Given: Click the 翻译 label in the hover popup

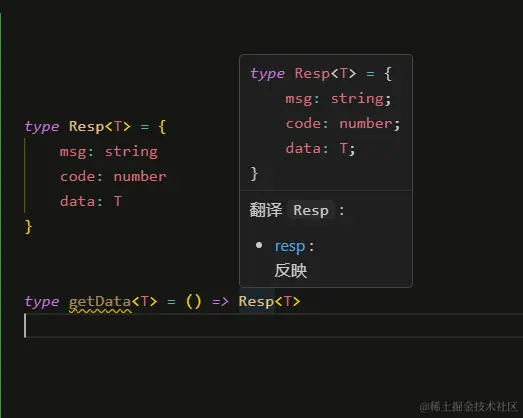Looking at the screenshot, I should point(266,210).
